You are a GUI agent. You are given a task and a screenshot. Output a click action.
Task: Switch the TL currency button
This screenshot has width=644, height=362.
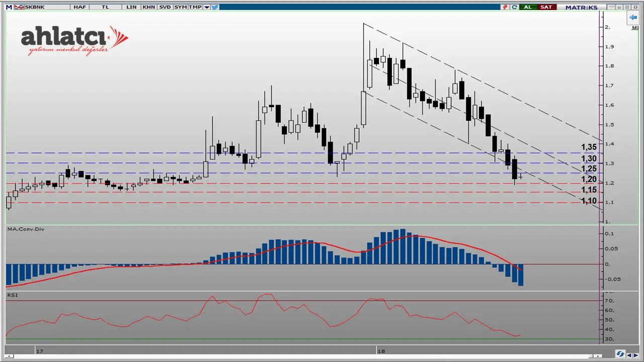coord(105,7)
